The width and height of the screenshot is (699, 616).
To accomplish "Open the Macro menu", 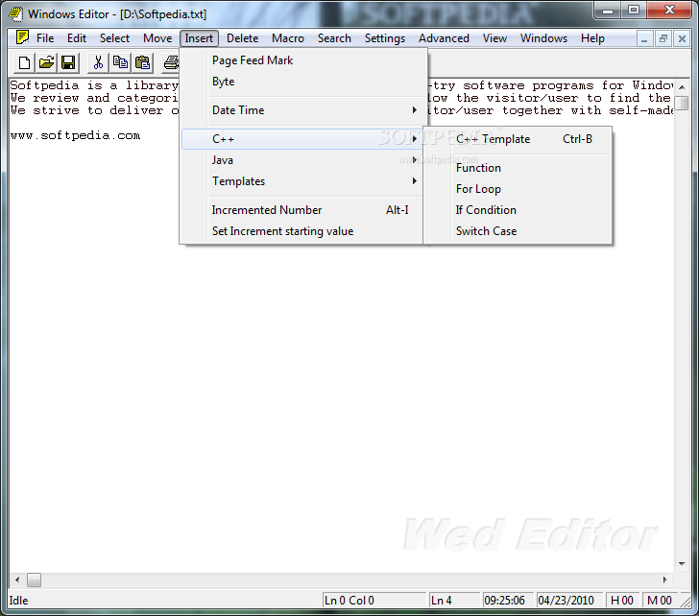I will tap(288, 38).
